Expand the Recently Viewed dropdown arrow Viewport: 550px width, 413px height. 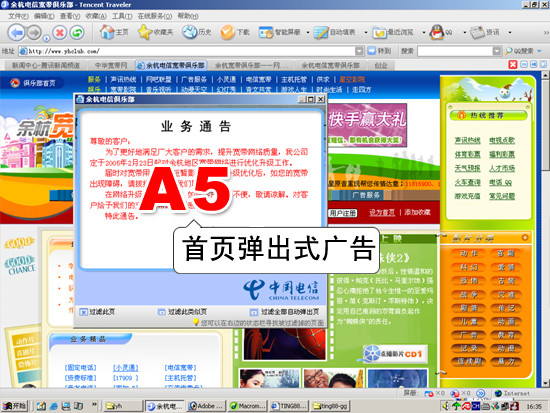tap(424, 33)
